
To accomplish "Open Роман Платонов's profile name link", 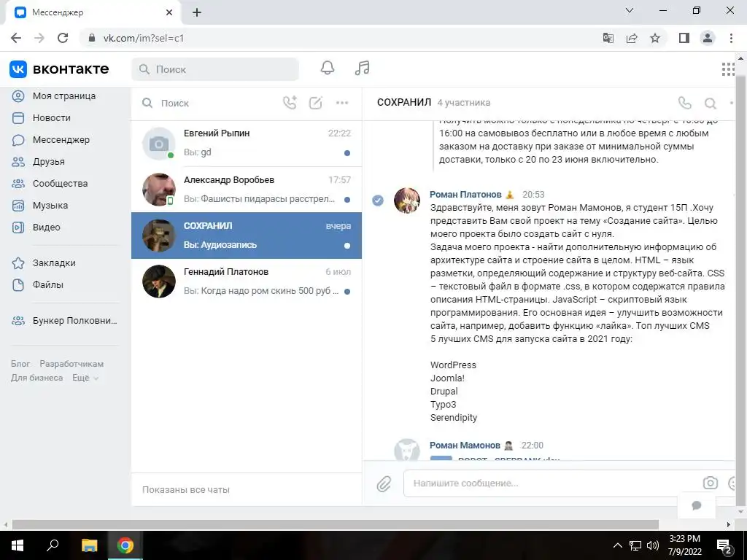I will pyautogui.click(x=465, y=194).
